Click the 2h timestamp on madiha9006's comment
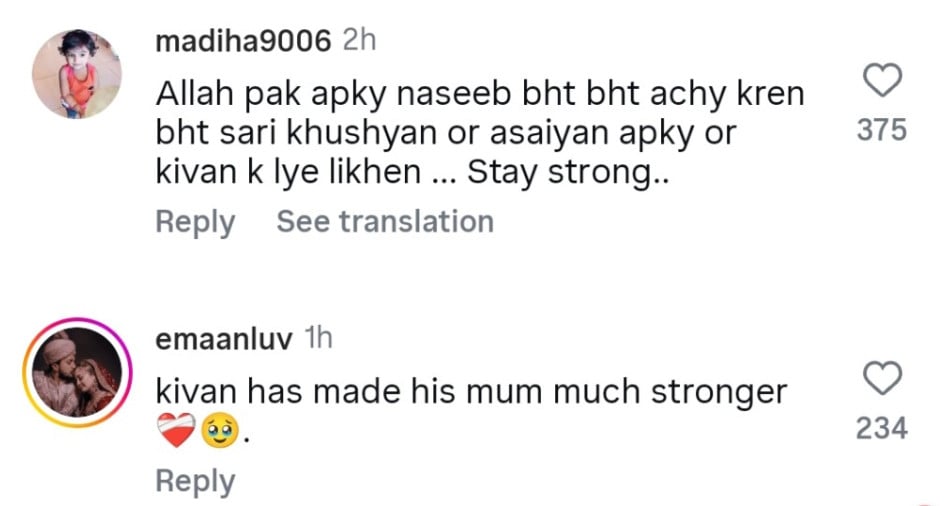The width and height of the screenshot is (949, 506). click(x=359, y=41)
